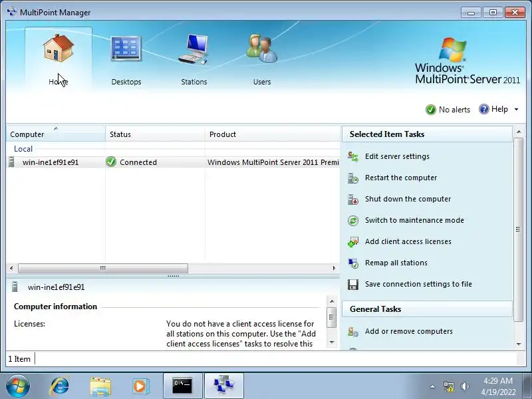
Task: Launch Internet Explorer from the taskbar
Action: pos(59,386)
